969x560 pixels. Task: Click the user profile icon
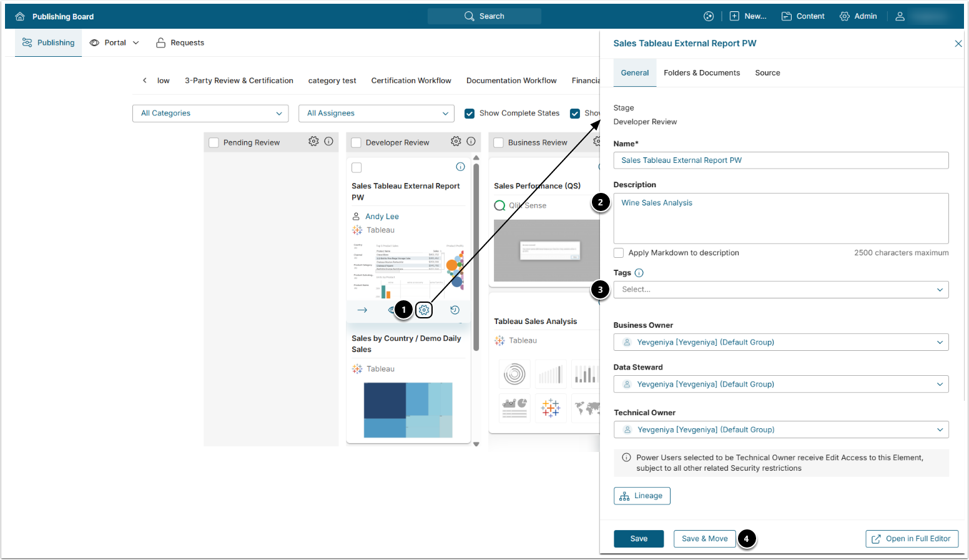pos(900,16)
